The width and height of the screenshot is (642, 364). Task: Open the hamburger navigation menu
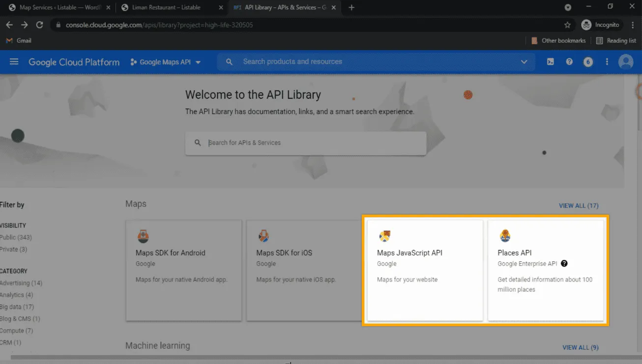(14, 62)
